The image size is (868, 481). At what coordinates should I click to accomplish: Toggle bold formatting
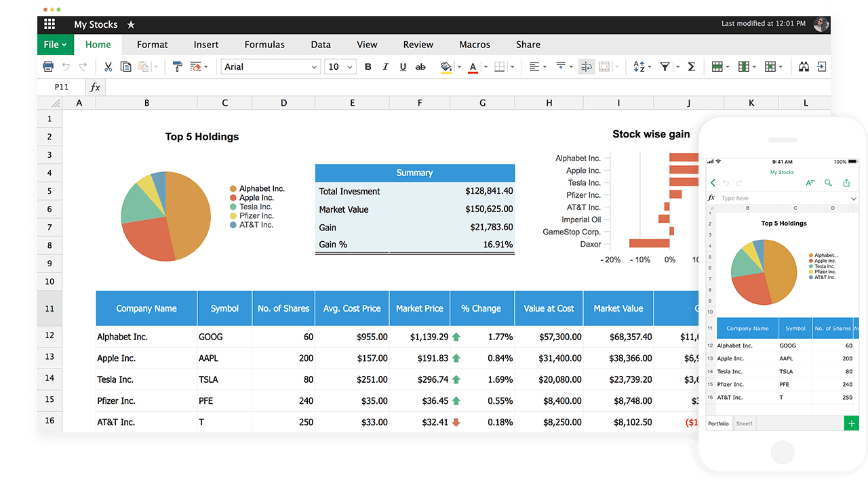pyautogui.click(x=368, y=66)
